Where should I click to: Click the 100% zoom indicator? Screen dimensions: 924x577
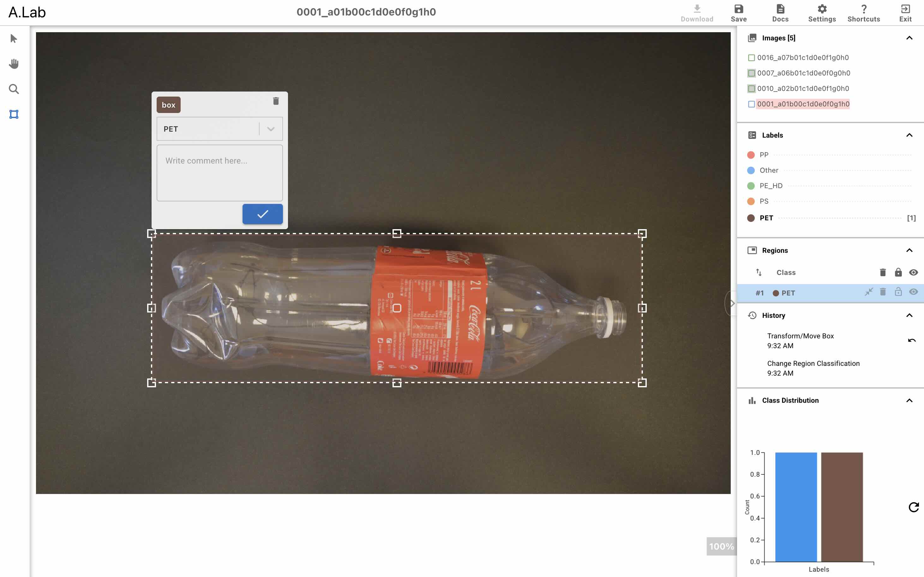[721, 546]
